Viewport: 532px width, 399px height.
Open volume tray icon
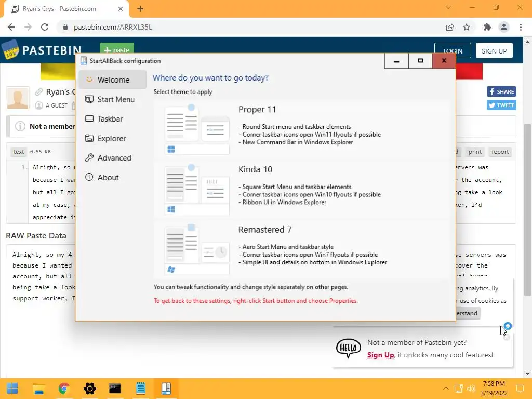[x=471, y=389]
